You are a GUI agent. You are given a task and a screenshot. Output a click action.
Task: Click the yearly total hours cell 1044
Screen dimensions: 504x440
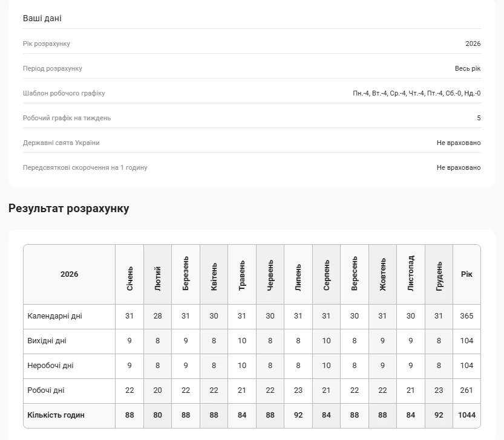coord(466,415)
